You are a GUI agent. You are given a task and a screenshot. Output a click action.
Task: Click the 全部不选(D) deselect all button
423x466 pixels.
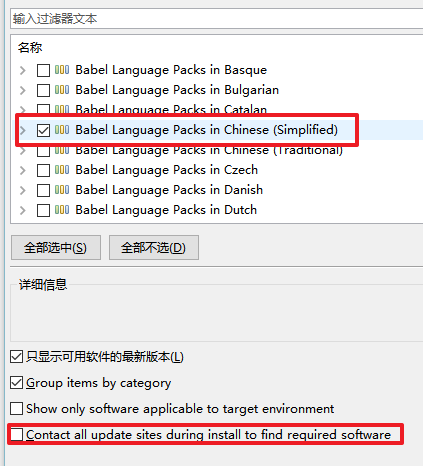[x=154, y=247]
